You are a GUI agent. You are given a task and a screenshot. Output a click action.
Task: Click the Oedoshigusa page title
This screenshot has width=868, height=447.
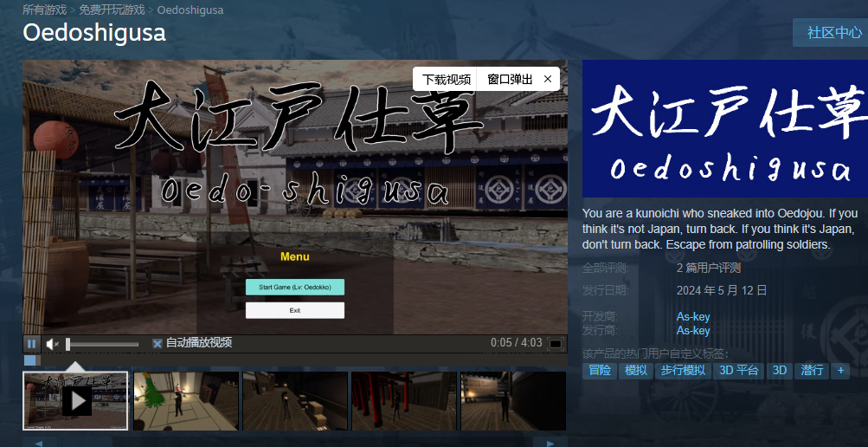94,32
